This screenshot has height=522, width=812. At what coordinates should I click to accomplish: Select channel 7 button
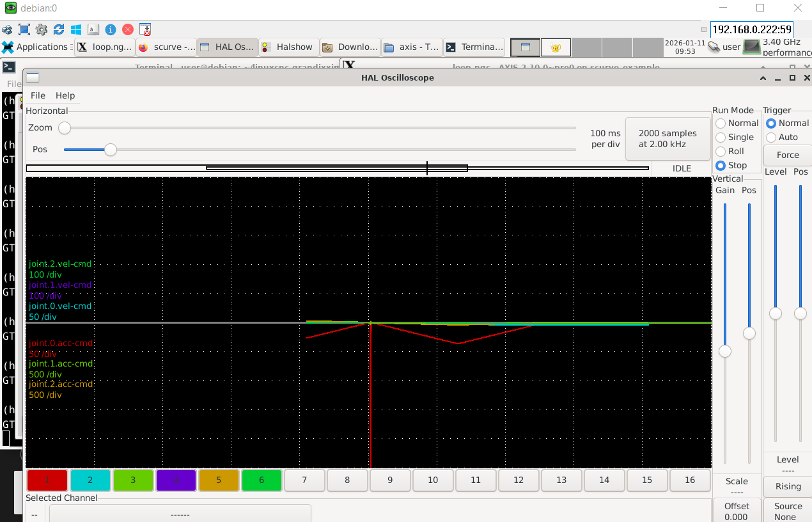[x=304, y=480]
